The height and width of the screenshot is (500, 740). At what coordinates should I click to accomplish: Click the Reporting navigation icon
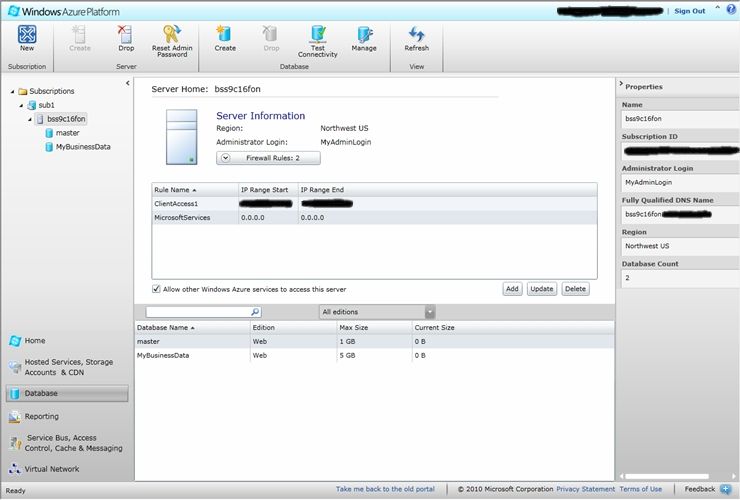click(15, 416)
